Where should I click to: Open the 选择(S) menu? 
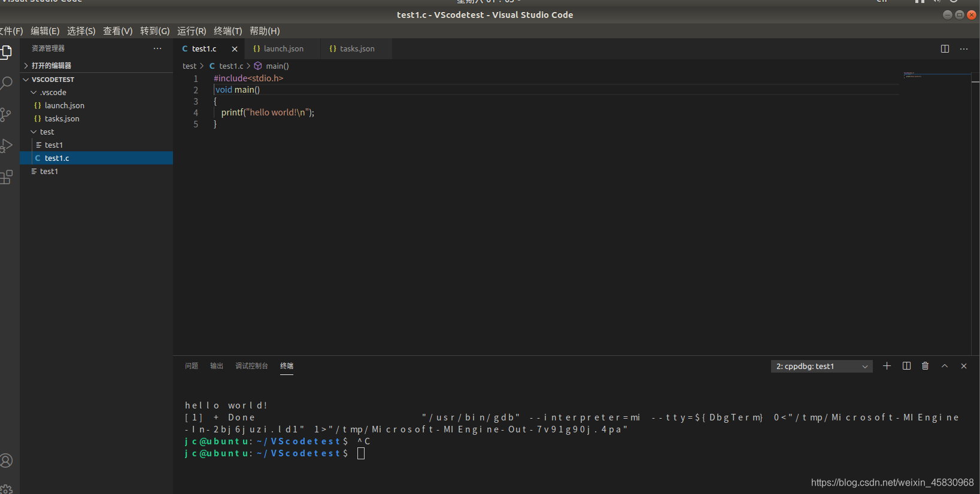[81, 31]
